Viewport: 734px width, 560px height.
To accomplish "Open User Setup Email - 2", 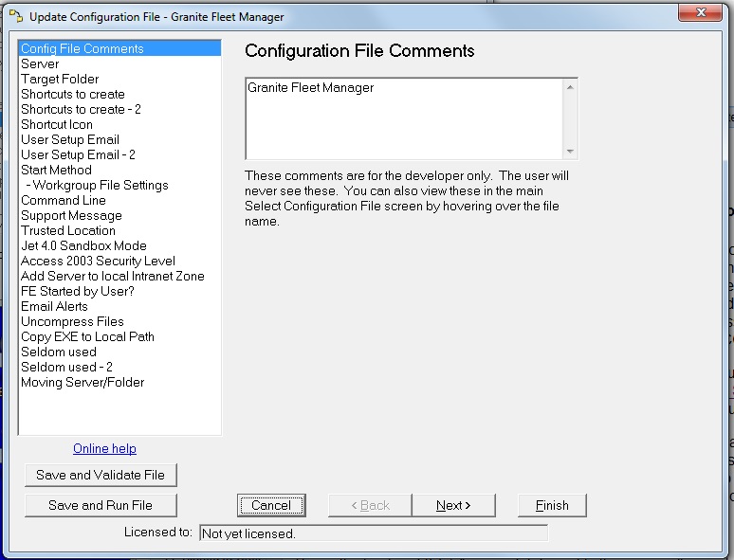I will 119,154.
